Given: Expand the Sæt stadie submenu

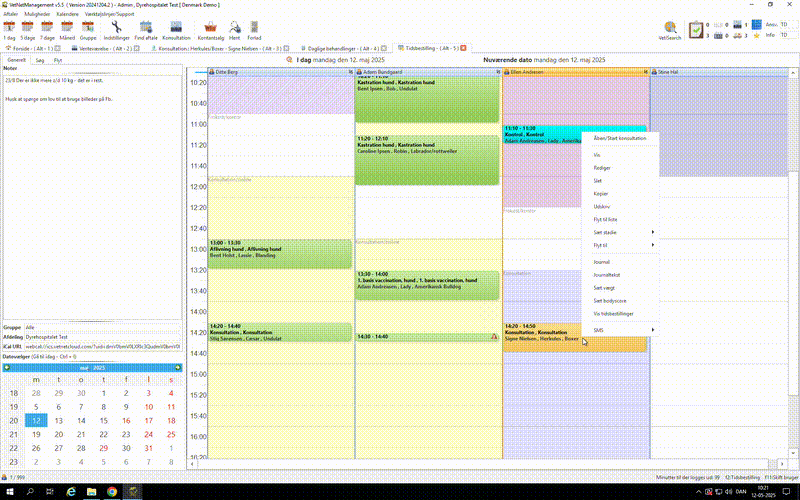Looking at the screenshot, I should 620,232.
